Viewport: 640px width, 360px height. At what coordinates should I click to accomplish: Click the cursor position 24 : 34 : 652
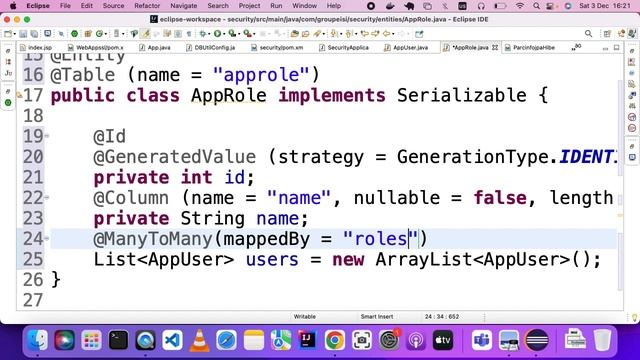[x=442, y=316]
